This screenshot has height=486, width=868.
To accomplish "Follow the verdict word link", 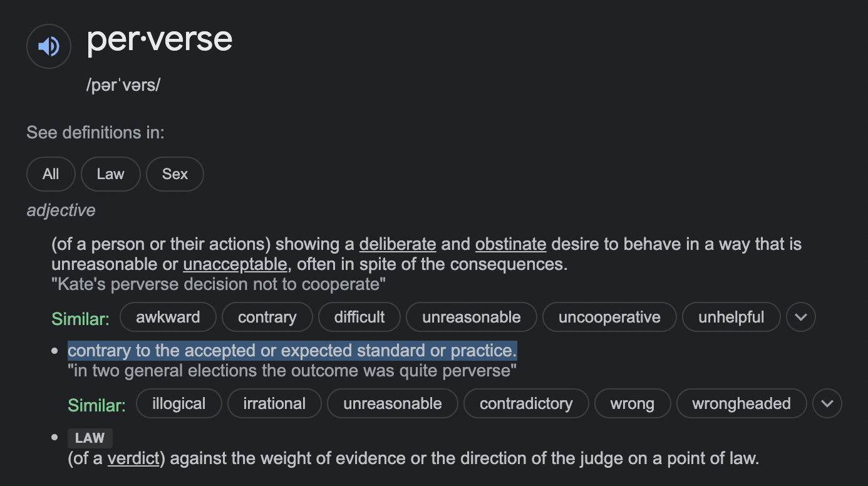I will point(133,458).
